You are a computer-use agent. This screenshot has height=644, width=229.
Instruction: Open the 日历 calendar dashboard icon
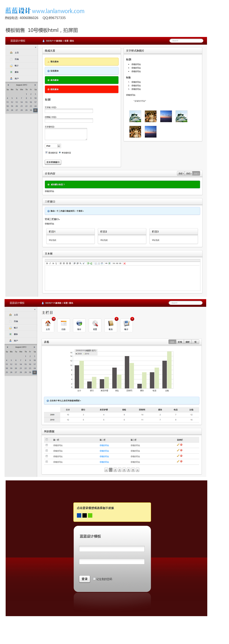tap(64, 325)
